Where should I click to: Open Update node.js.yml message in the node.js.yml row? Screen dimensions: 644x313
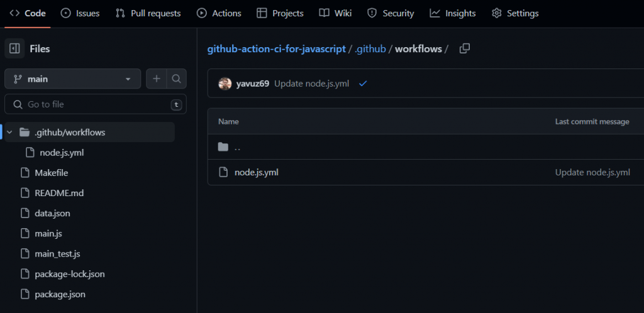coord(592,172)
